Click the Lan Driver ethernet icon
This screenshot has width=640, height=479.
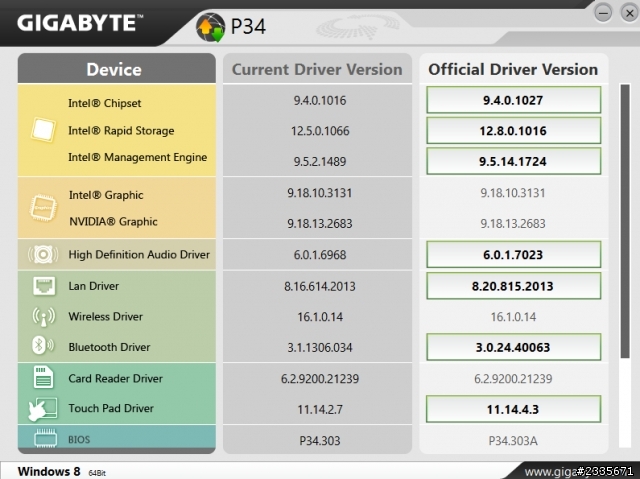[x=44, y=286]
